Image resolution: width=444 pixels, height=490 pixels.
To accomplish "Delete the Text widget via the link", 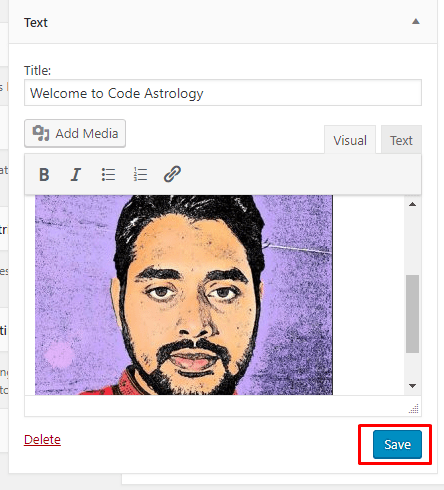I will tap(42, 439).
